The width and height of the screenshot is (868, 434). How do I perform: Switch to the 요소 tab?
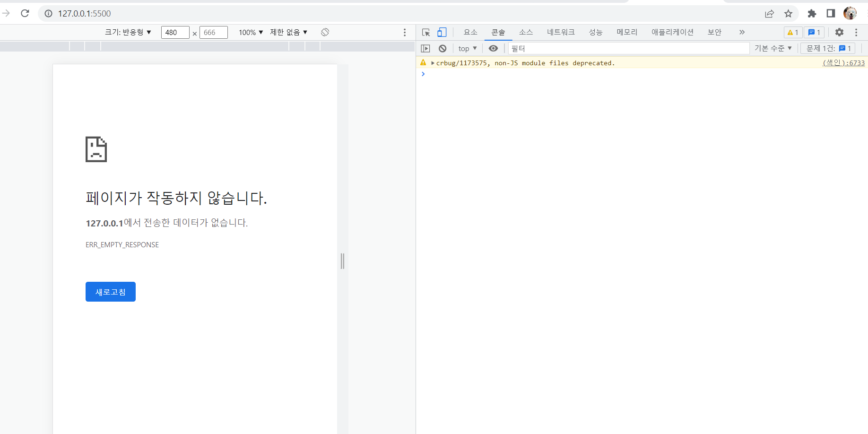(x=470, y=32)
